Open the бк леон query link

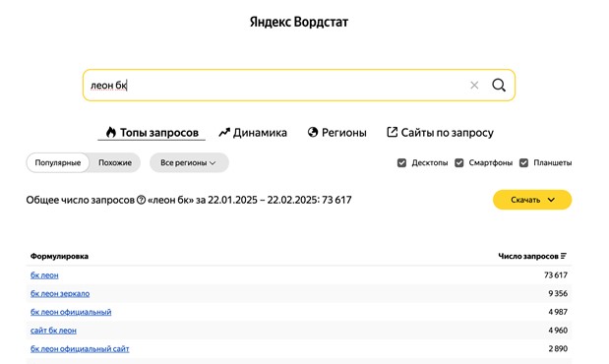(x=44, y=275)
